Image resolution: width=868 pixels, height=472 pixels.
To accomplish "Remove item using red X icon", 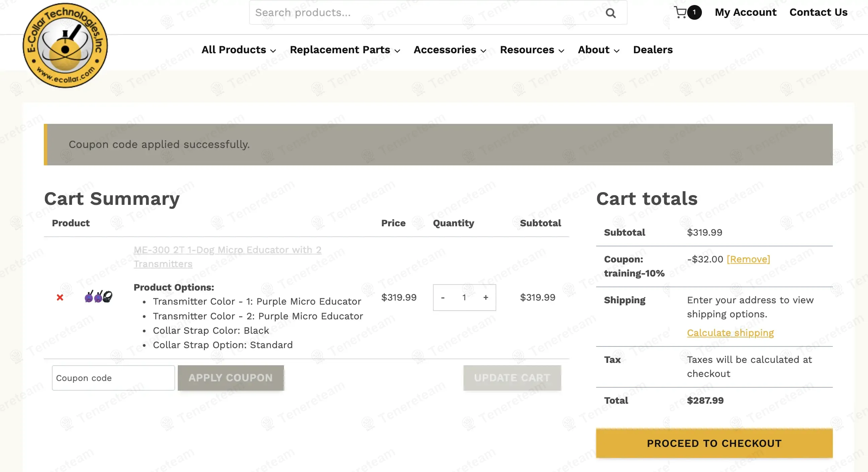I will coord(60,297).
